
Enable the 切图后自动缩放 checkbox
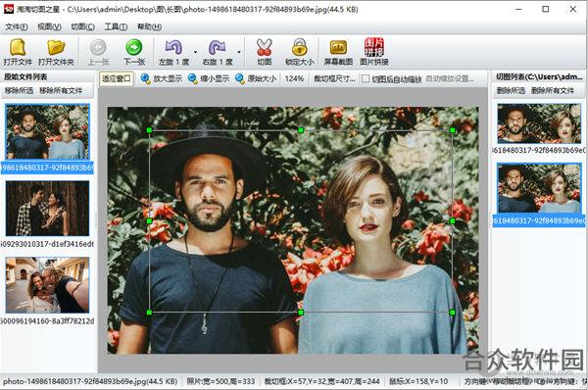coord(366,78)
